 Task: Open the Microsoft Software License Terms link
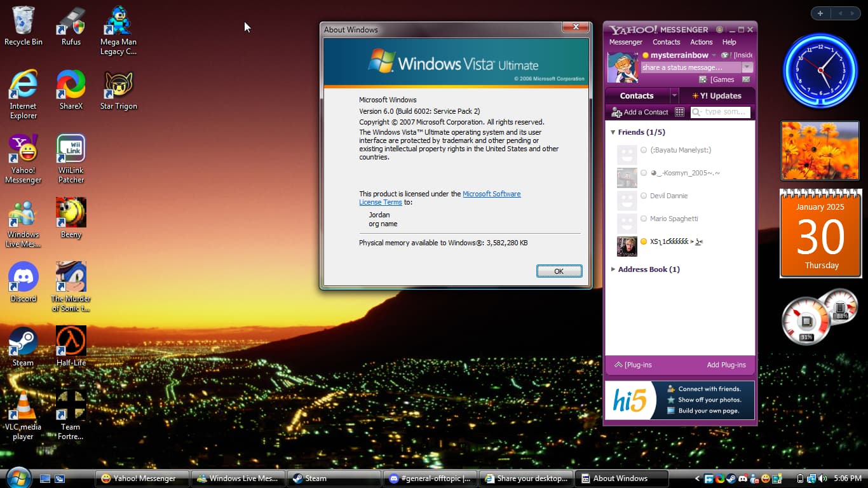pos(440,198)
